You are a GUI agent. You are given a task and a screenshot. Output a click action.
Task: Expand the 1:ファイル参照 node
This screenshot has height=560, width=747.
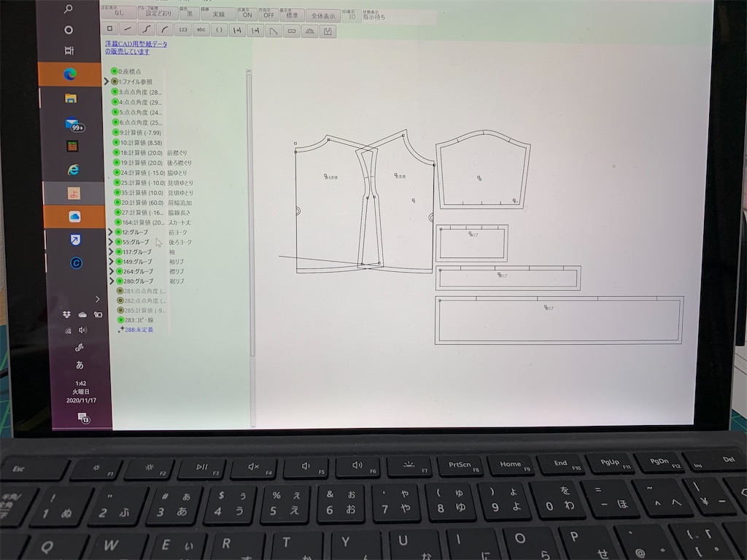(107, 82)
